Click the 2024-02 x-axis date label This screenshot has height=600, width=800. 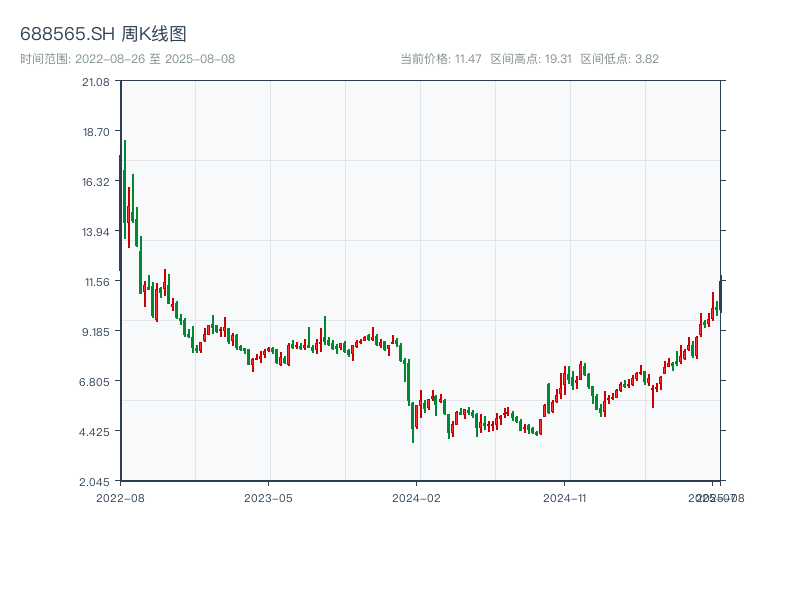[x=417, y=497]
